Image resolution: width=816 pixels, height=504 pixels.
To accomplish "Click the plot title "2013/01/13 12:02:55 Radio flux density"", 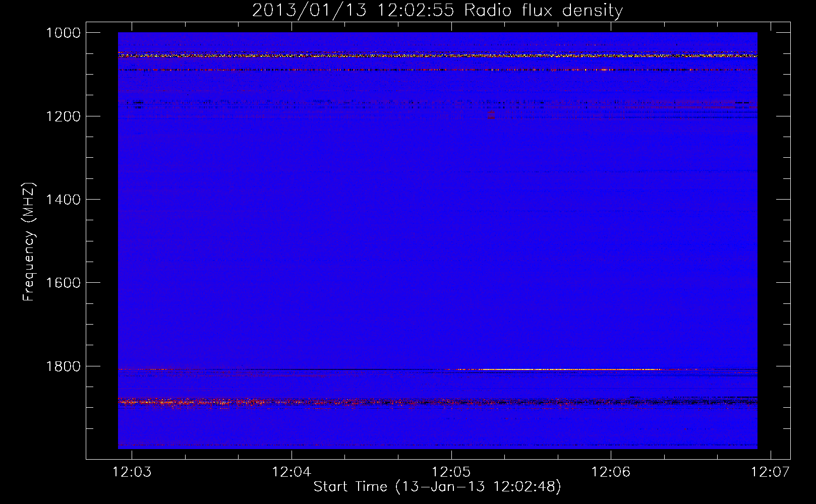I will pos(437,10).
